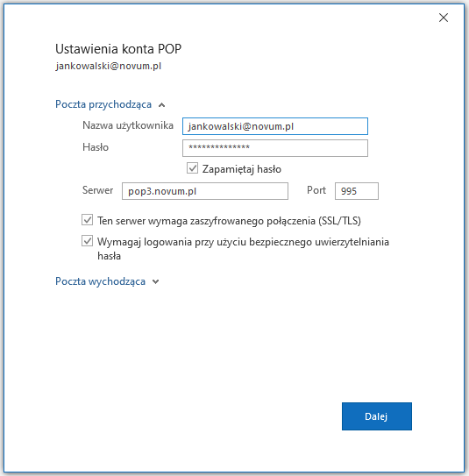Click the Serwer field with pop3.novum.pl
This screenshot has width=469, height=476.
(205, 191)
